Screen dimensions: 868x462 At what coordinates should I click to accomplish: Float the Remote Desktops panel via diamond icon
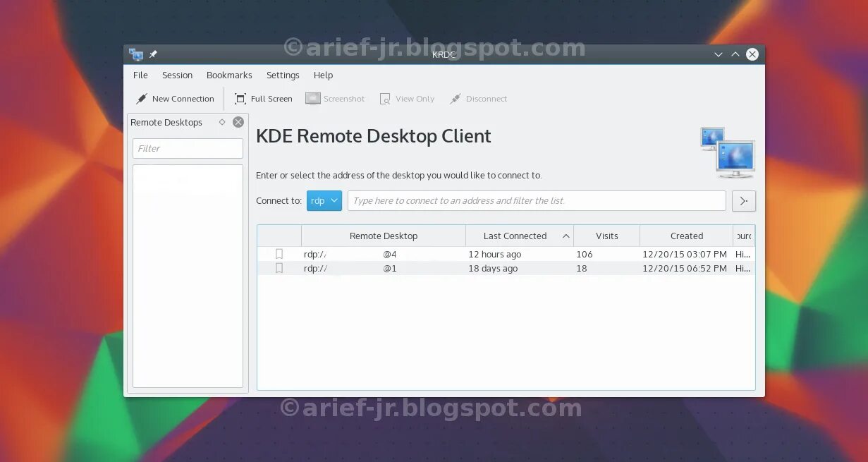click(x=222, y=122)
